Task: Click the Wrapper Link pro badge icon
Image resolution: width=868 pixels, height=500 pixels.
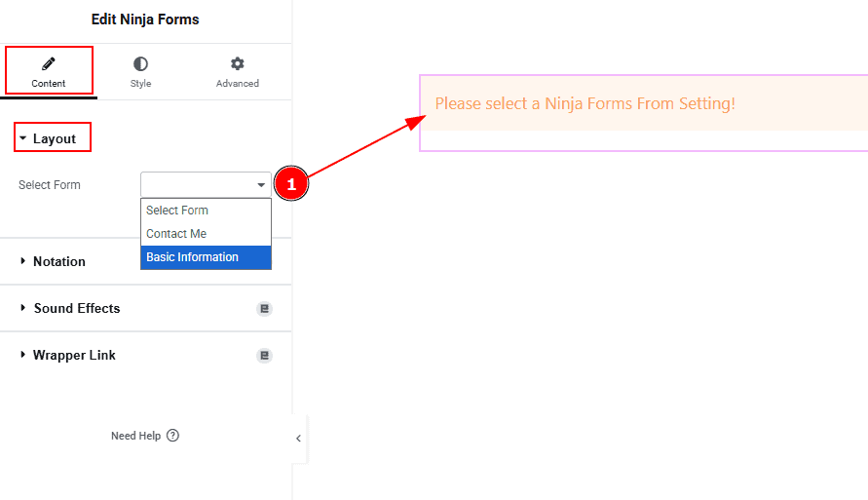Action: pos(265,356)
